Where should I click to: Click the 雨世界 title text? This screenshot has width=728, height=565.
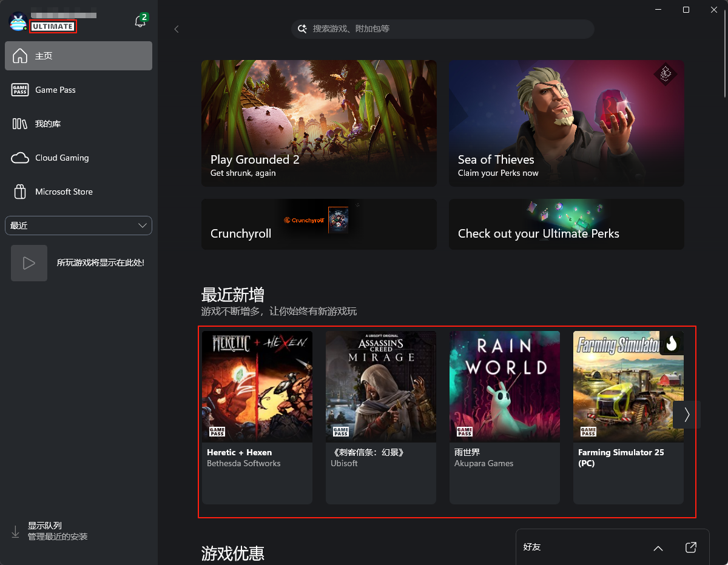(467, 452)
